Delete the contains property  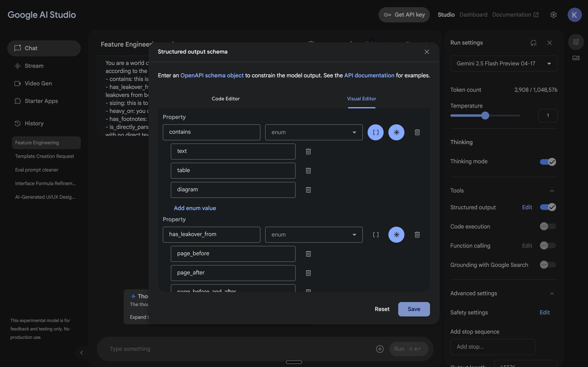(x=417, y=132)
